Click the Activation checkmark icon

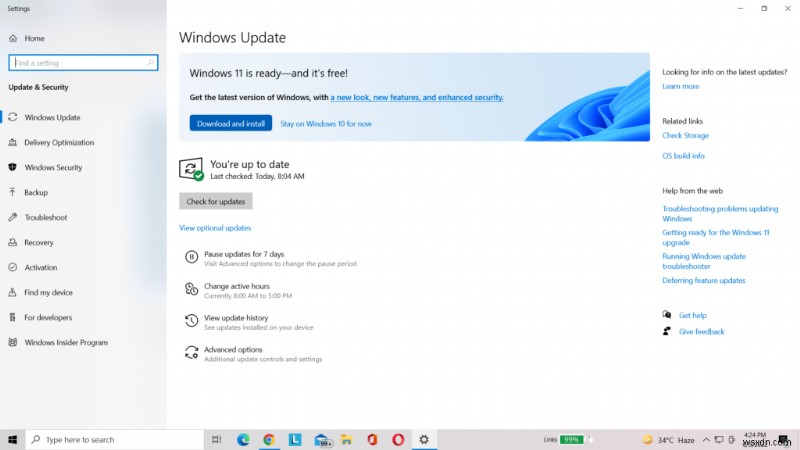13,267
